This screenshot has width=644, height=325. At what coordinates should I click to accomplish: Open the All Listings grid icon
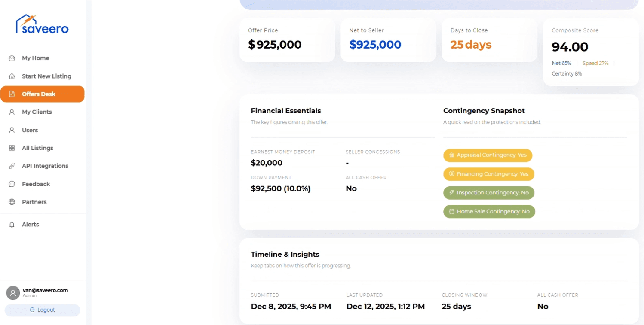pyautogui.click(x=12, y=148)
